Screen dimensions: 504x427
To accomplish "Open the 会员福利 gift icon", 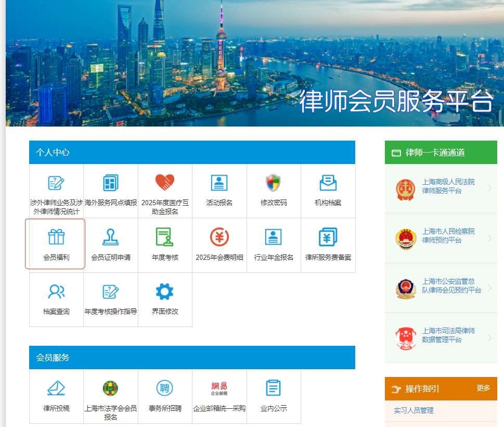I will click(56, 237).
